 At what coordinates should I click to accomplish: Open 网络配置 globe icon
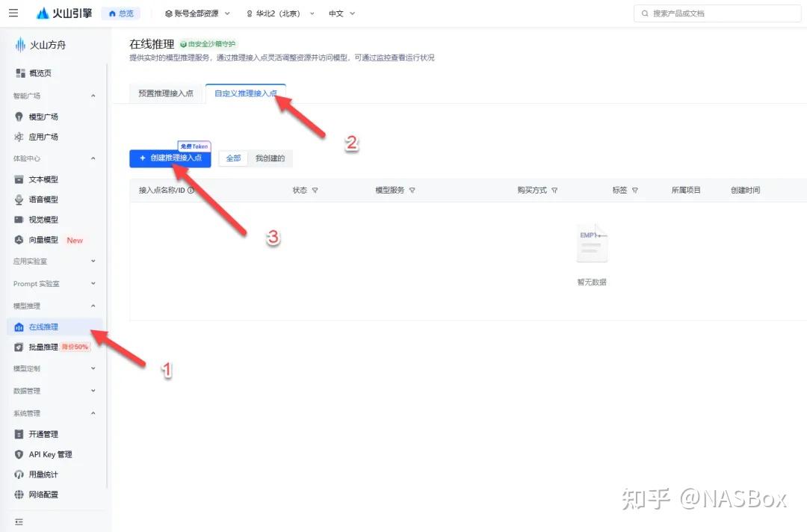tap(19, 495)
